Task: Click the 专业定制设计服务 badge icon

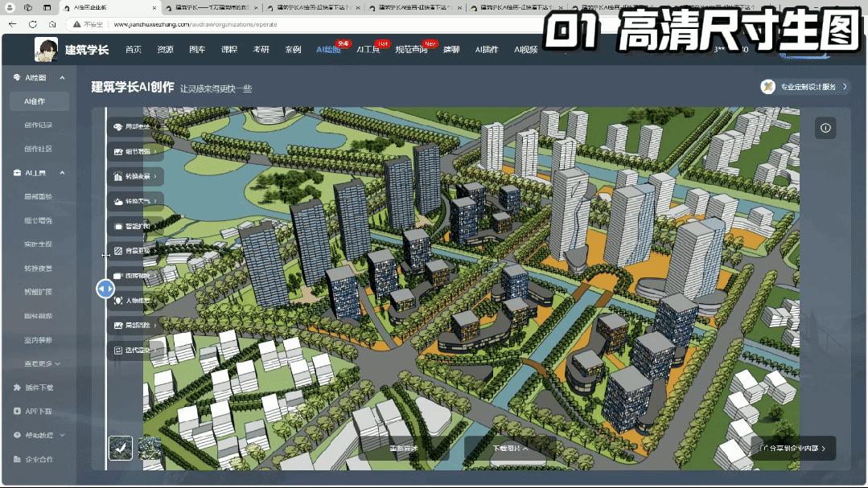Action: [x=767, y=87]
